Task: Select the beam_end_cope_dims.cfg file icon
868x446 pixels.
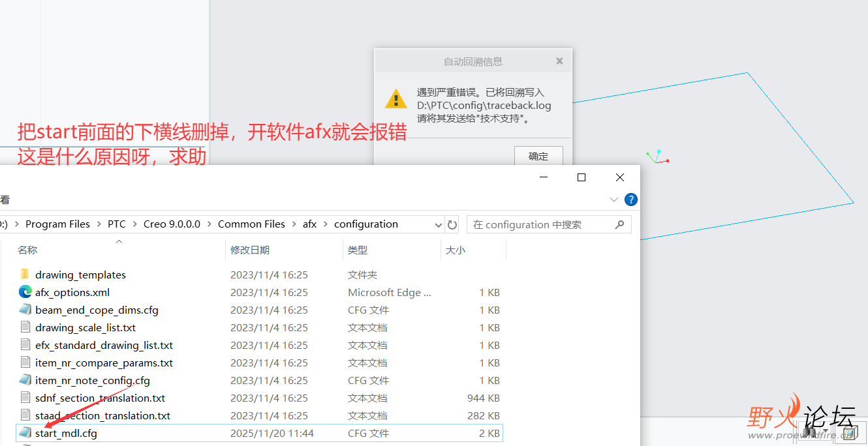Action: click(23, 310)
